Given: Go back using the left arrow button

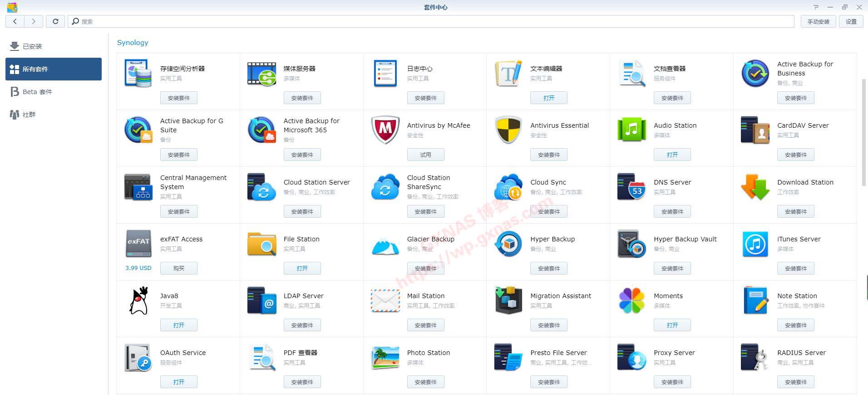Looking at the screenshot, I should (15, 21).
